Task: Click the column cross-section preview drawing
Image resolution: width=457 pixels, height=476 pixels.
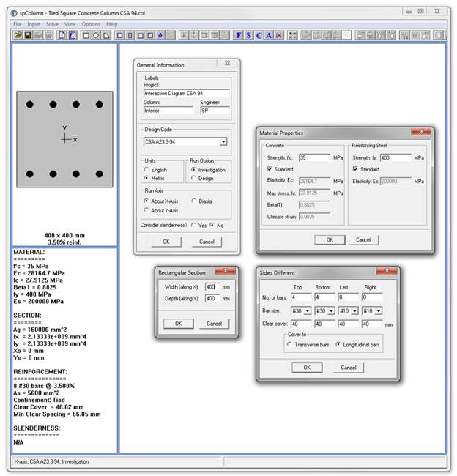Action: click(x=64, y=139)
